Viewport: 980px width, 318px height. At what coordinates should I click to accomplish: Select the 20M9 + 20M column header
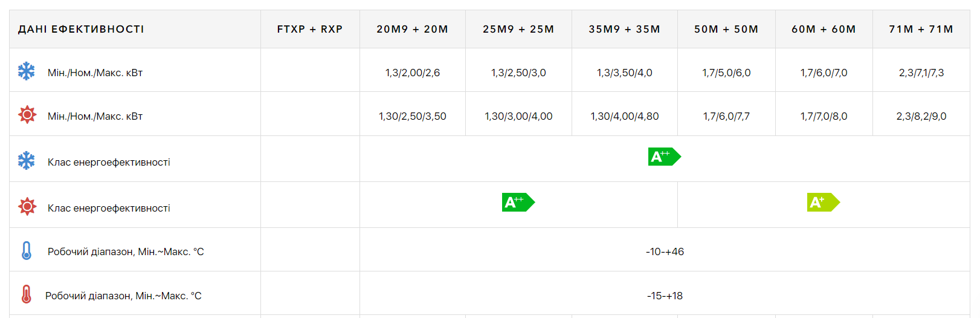coord(413,29)
